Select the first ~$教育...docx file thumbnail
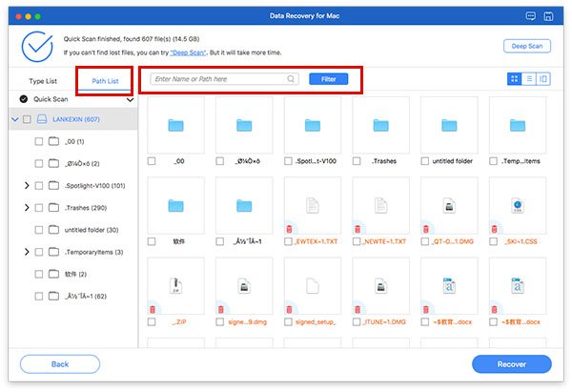Screen dimensions: 572x392 pos(449,286)
